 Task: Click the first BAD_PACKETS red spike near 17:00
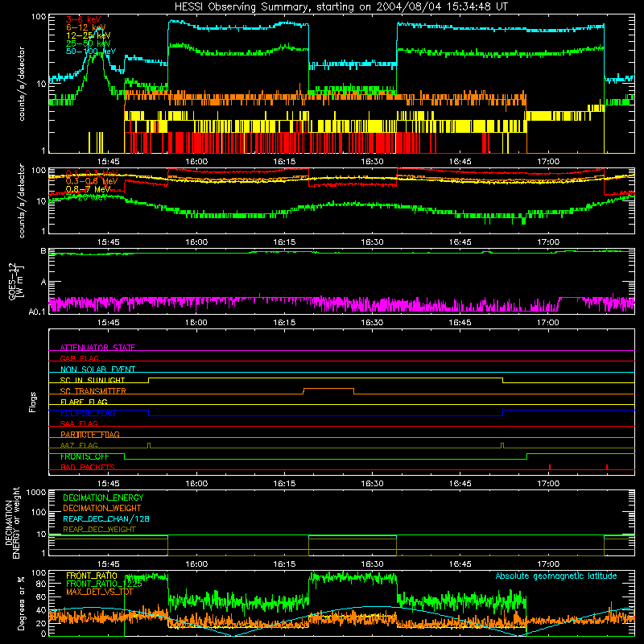click(550, 467)
